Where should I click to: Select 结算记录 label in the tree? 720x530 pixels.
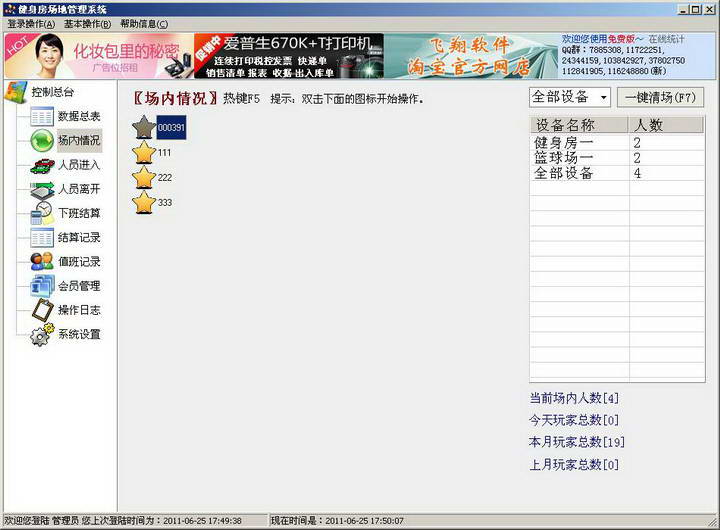[79, 237]
